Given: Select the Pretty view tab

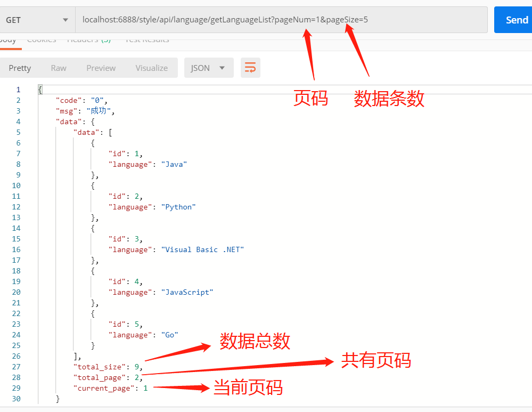Looking at the screenshot, I should [x=20, y=68].
